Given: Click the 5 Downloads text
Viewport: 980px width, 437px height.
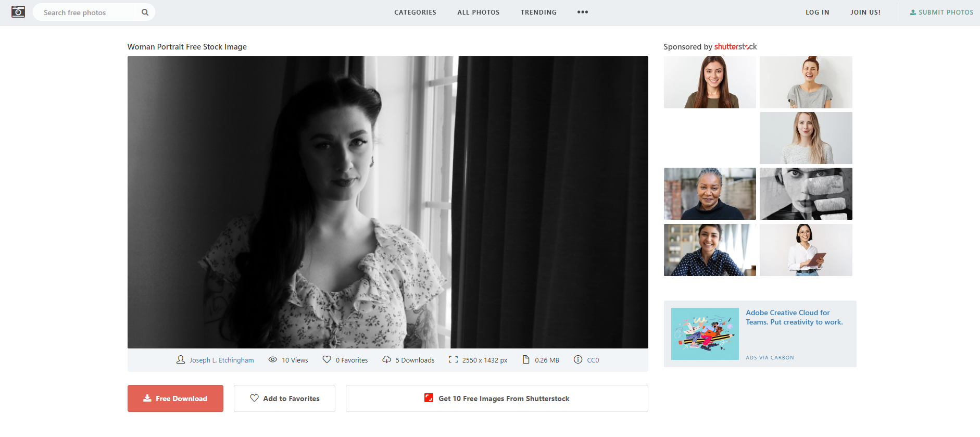Looking at the screenshot, I should pos(414,360).
